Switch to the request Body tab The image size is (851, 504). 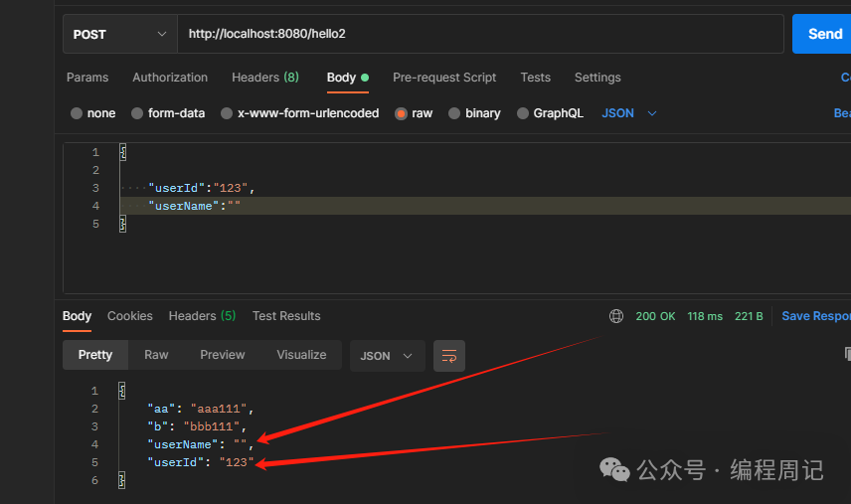tap(347, 77)
